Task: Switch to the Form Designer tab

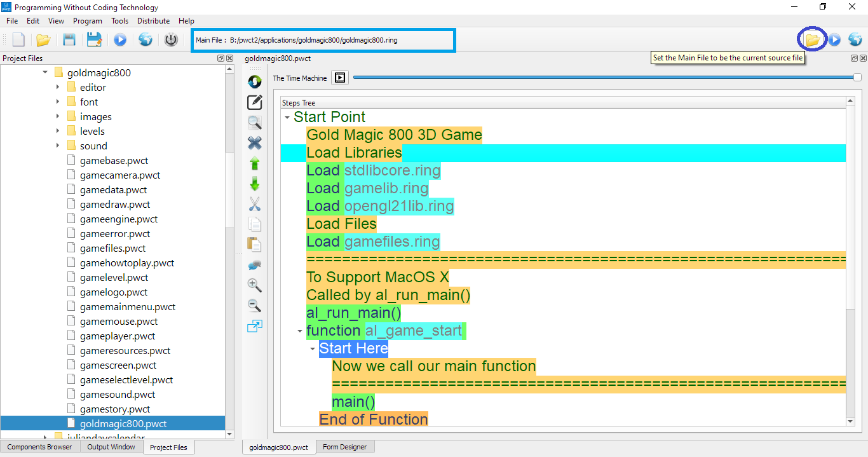Action: pos(344,447)
